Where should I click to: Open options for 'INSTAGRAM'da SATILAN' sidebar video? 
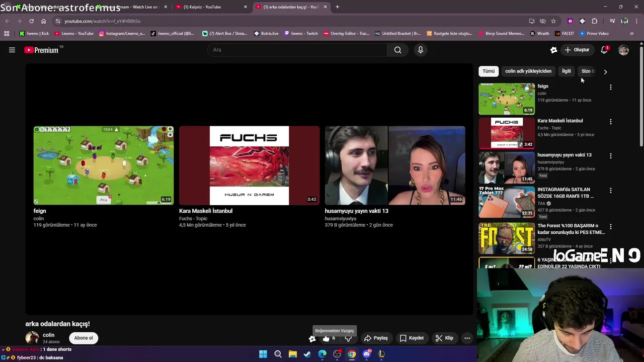point(611,191)
